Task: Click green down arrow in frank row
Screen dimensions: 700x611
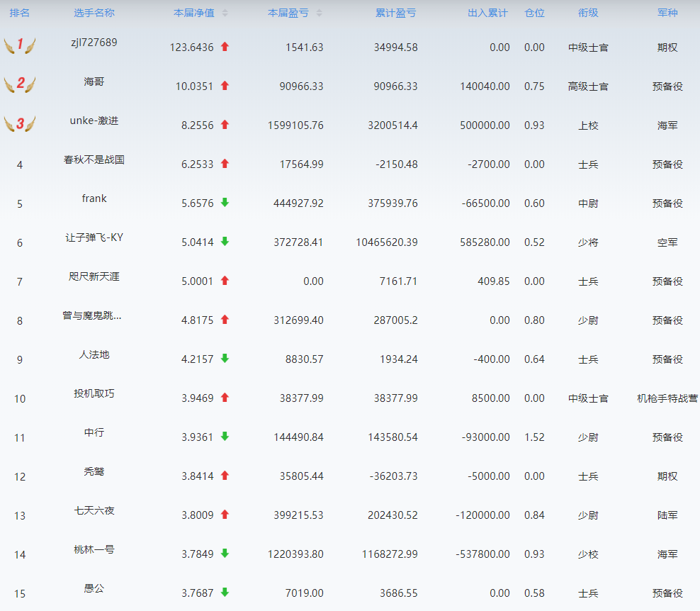Action: (225, 202)
